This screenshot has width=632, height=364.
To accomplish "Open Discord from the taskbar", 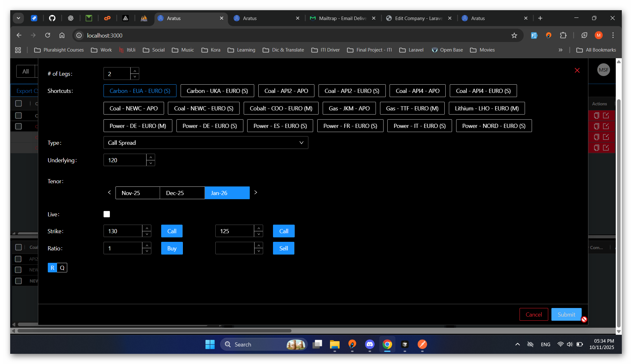I will click(370, 344).
